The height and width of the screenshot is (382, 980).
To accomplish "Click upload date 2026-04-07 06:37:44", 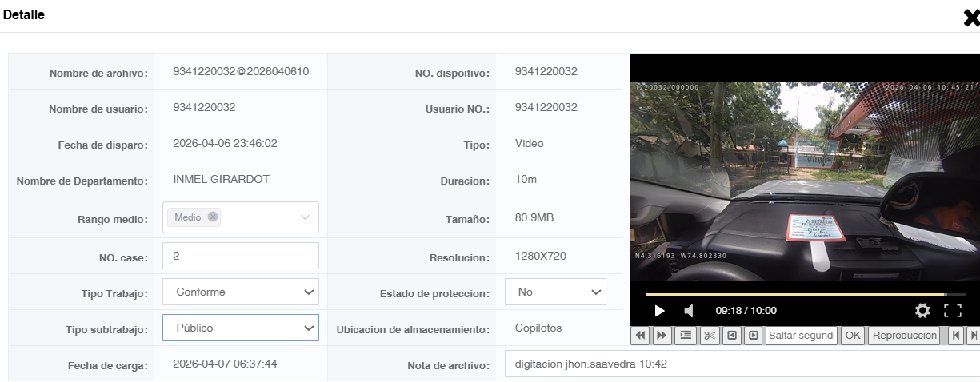I will tap(225, 364).
